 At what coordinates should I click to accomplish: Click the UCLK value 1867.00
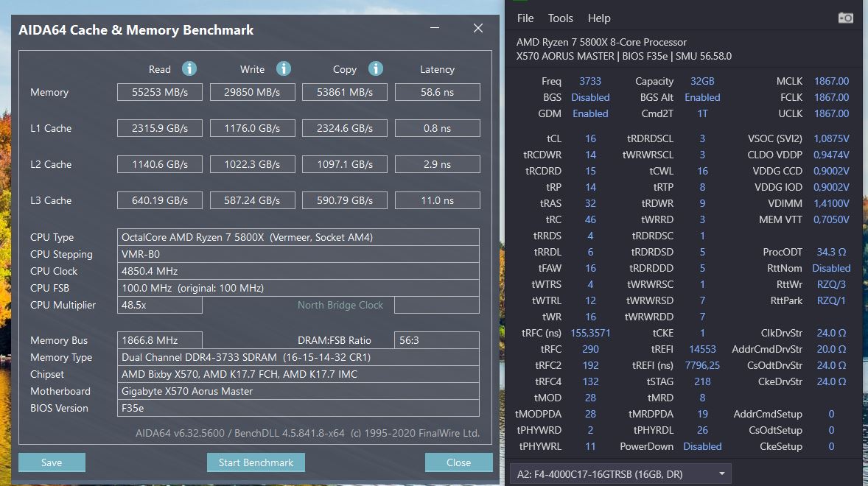point(831,113)
